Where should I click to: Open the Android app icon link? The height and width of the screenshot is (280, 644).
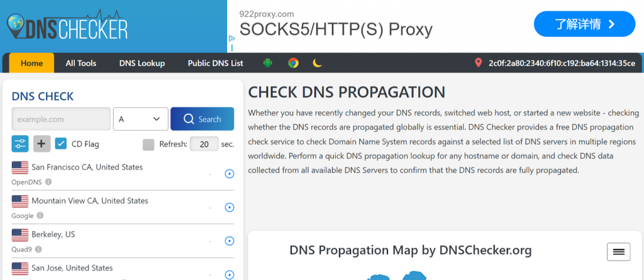click(268, 63)
